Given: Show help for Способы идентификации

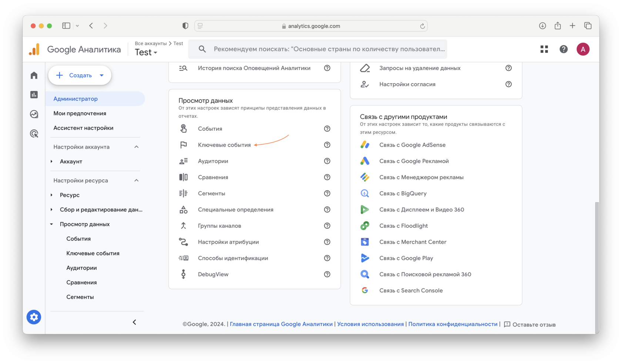Looking at the screenshot, I should click(327, 258).
